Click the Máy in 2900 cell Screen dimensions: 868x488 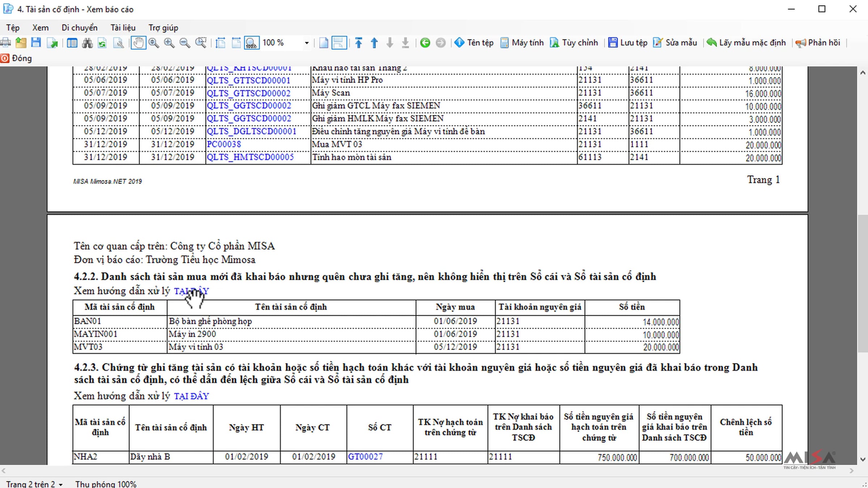click(292, 334)
